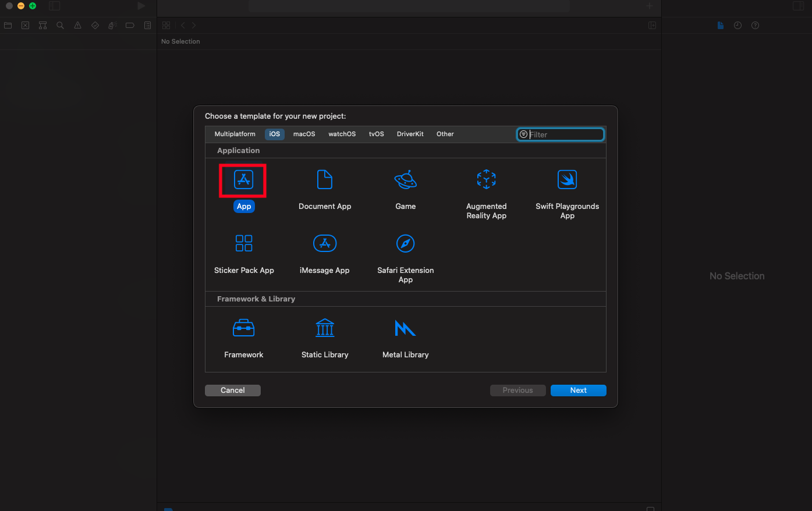Click the Previous button

tap(518, 391)
